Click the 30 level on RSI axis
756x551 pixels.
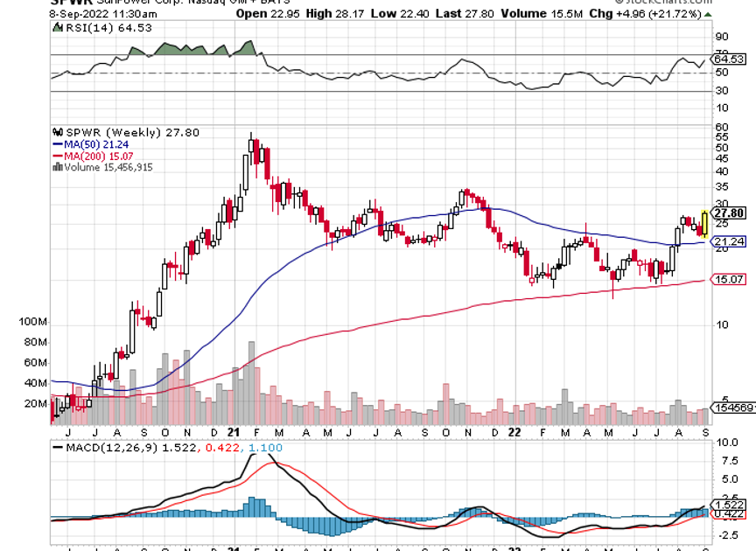[x=722, y=91]
